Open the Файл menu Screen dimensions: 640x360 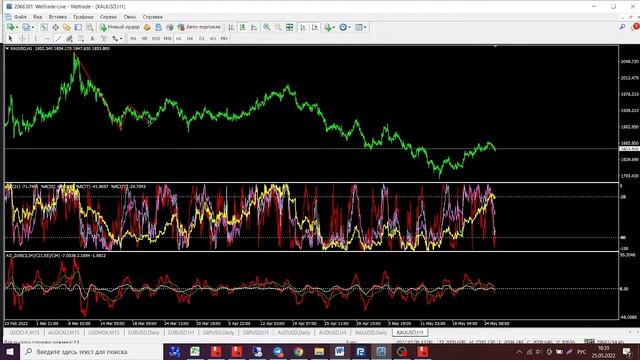[x=20, y=17]
